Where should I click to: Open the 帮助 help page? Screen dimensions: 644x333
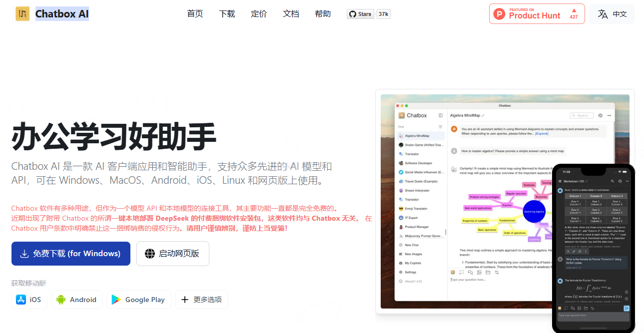[x=323, y=13]
